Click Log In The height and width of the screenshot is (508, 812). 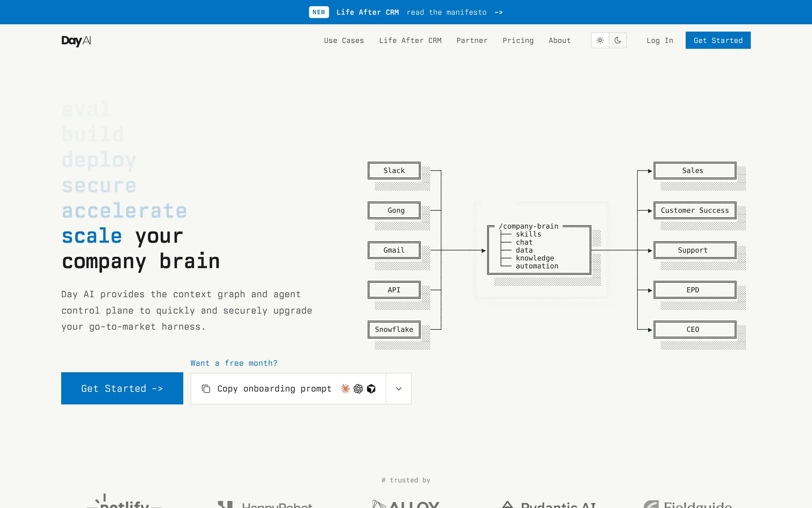[x=660, y=41]
